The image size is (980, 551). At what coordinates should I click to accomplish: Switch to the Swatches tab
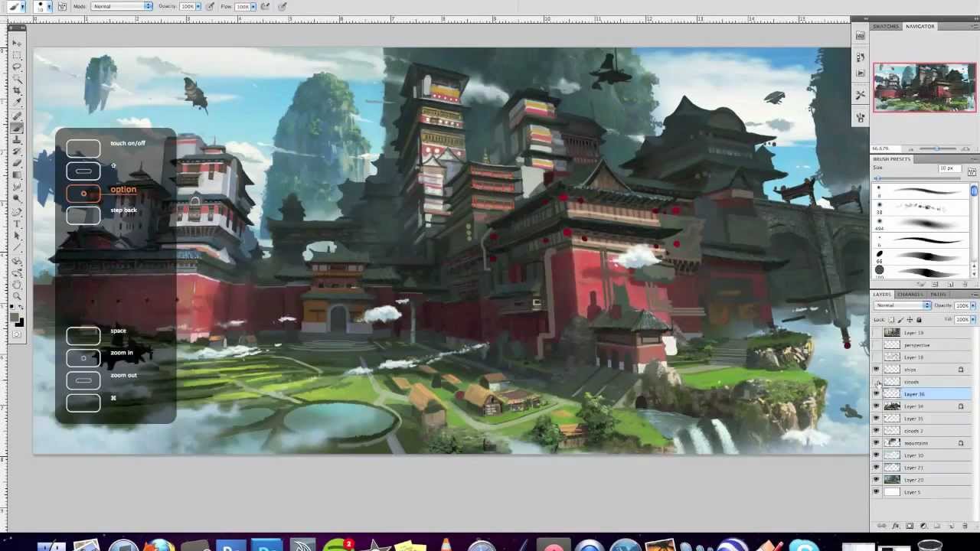[x=886, y=26]
